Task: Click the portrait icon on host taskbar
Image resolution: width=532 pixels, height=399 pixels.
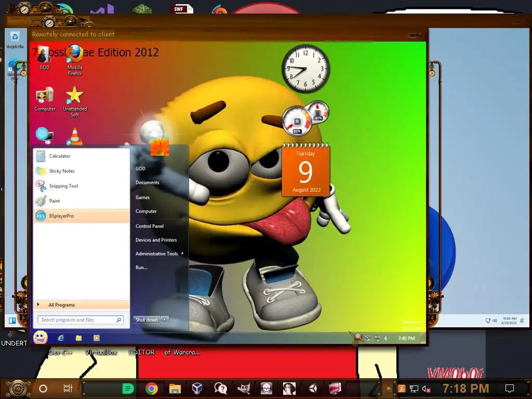Action: tap(289, 389)
